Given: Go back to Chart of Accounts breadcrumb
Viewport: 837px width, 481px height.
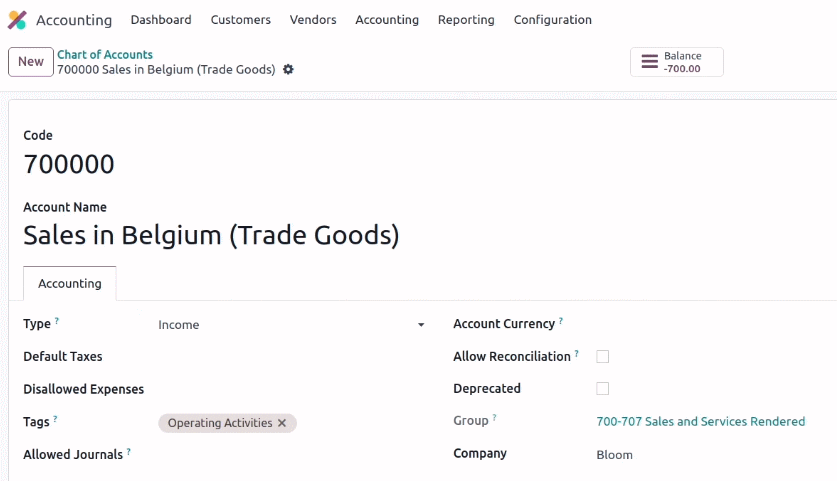Looking at the screenshot, I should click(x=105, y=54).
